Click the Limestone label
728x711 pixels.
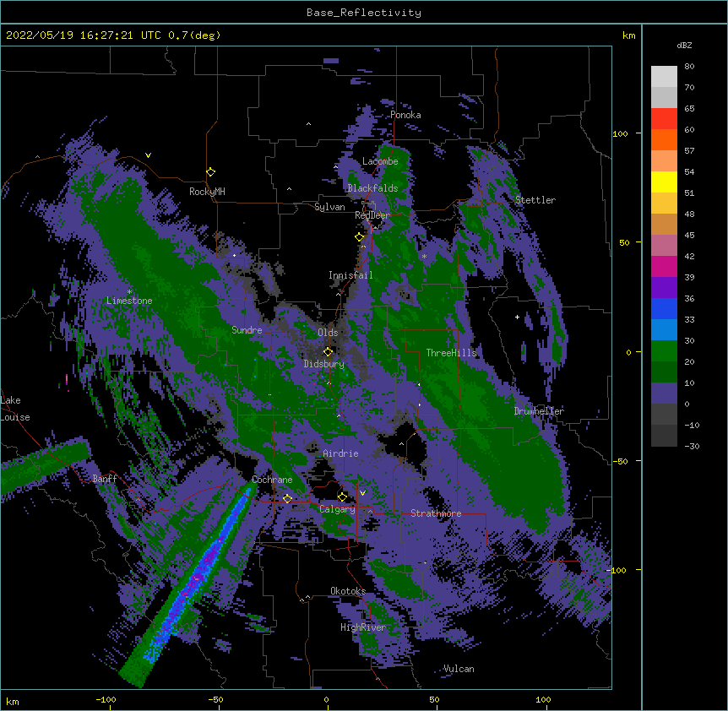coord(129,301)
